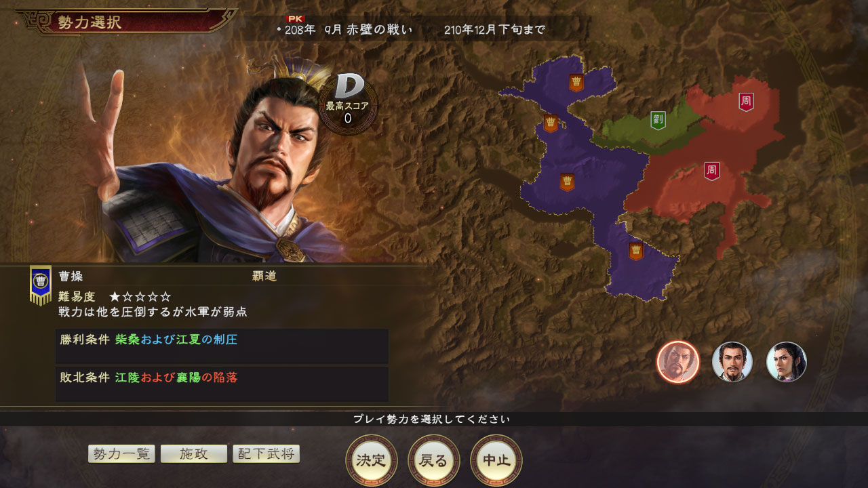Click the 勝利条件 victory condition box
This screenshot has height=488, width=868.
pyautogui.click(x=222, y=346)
